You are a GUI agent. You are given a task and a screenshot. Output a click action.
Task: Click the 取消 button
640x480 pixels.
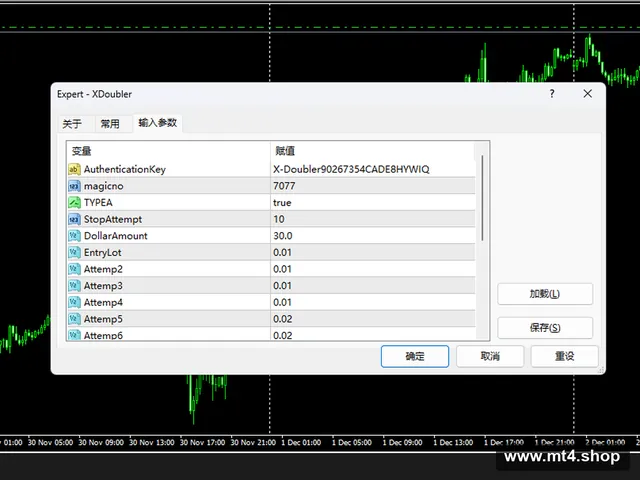point(490,356)
